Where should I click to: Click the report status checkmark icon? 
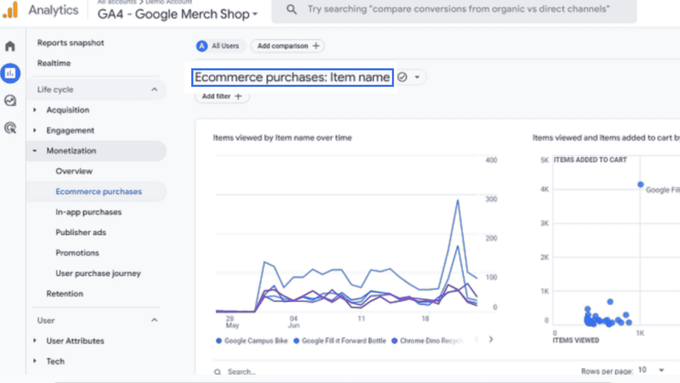click(x=402, y=77)
